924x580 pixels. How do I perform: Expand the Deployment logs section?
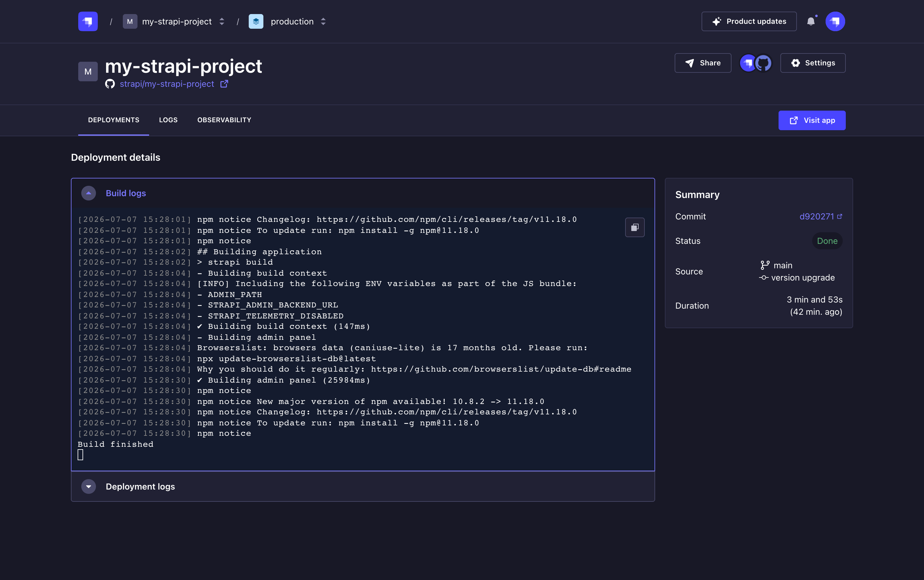point(89,486)
